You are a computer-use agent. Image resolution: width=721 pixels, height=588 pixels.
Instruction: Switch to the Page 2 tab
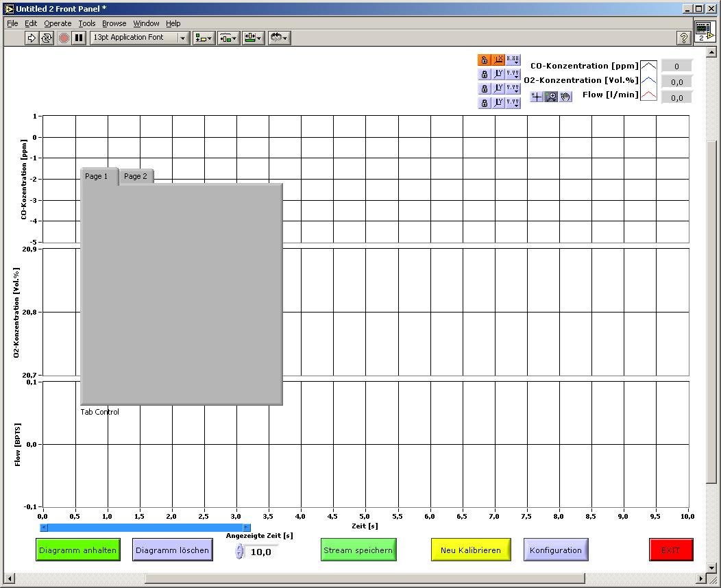click(136, 176)
